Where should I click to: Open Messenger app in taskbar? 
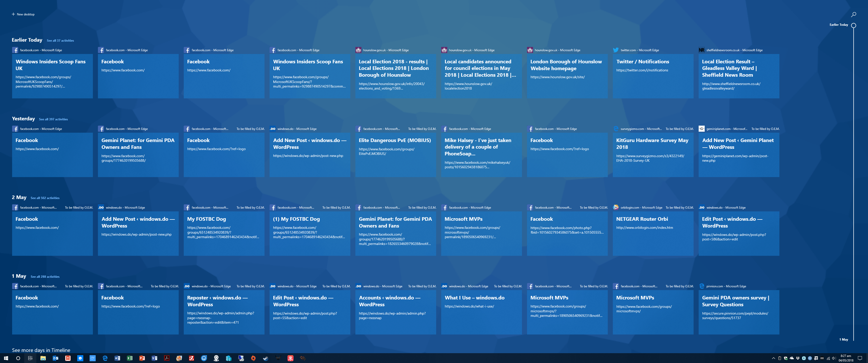[x=80, y=358]
